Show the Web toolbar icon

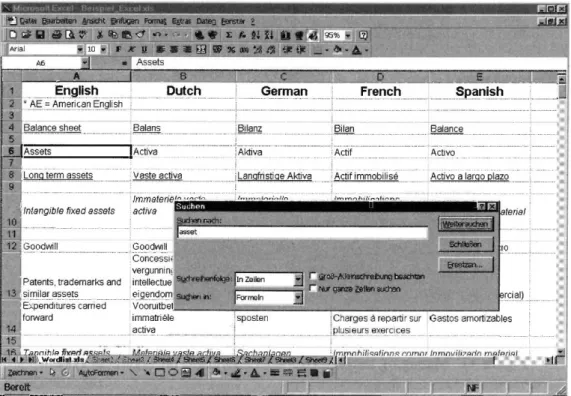point(213,35)
